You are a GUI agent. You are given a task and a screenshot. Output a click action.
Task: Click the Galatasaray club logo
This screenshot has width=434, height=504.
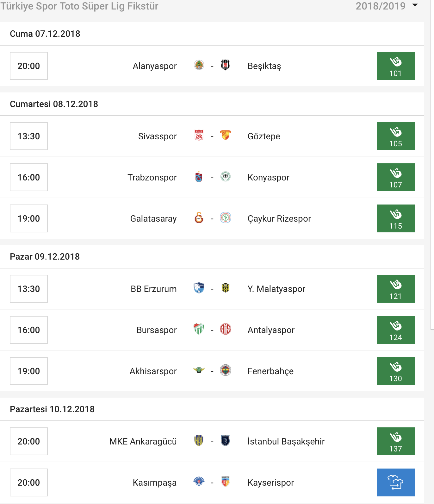tap(199, 218)
